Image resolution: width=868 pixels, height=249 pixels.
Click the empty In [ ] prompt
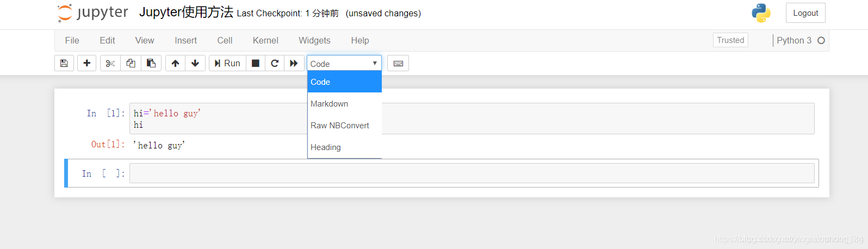tap(103, 173)
